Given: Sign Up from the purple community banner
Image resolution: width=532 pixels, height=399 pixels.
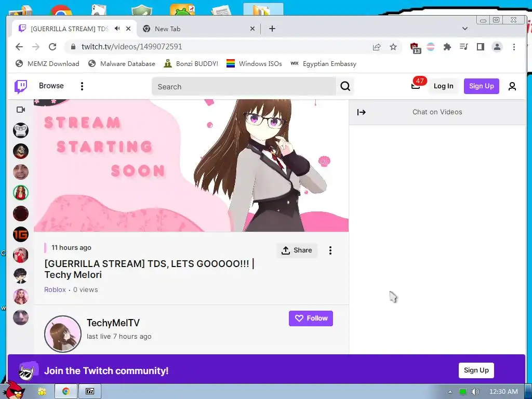Looking at the screenshot, I should point(476,370).
